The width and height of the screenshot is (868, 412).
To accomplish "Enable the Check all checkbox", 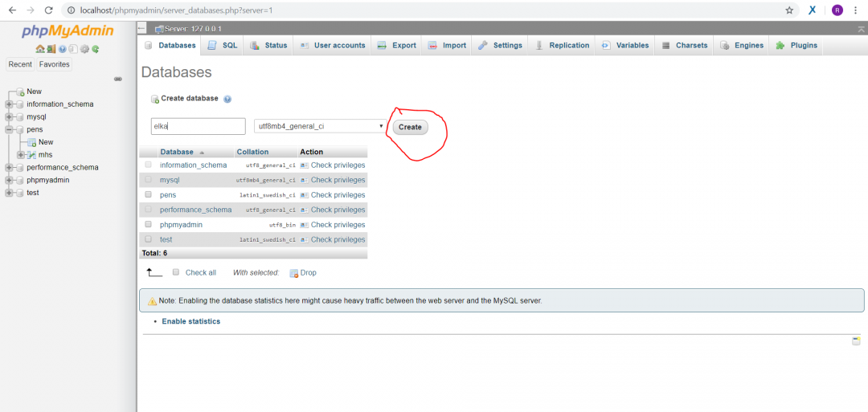I will tap(177, 272).
